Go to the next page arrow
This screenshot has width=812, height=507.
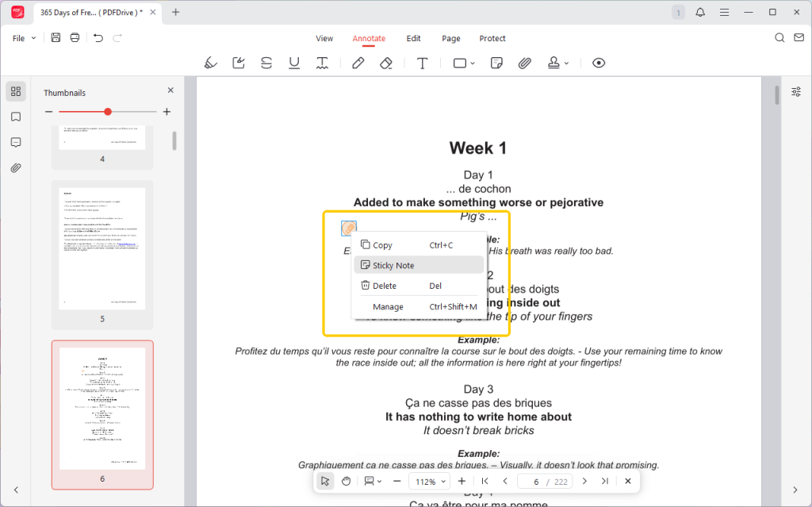[584, 481]
